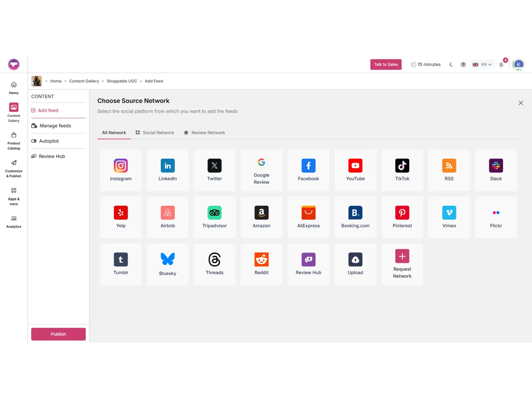Click the app logo at top left

14,65
